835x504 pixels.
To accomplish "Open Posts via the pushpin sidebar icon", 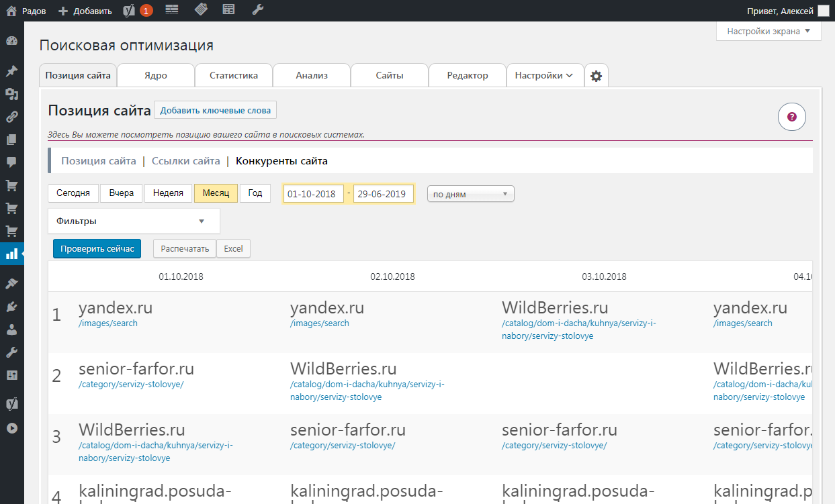I will (x=11, y=71).
